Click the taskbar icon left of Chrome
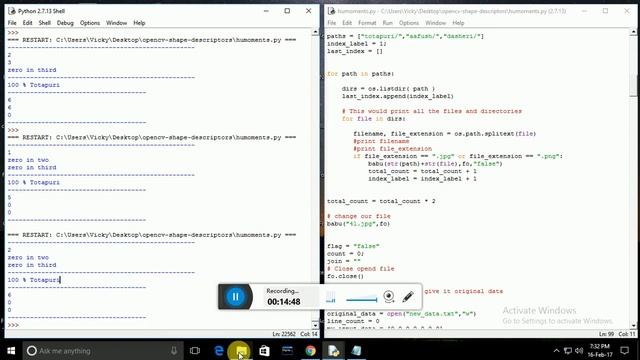Image resolution: width=640 pixels, height=360 pixels. click(287, 351)
